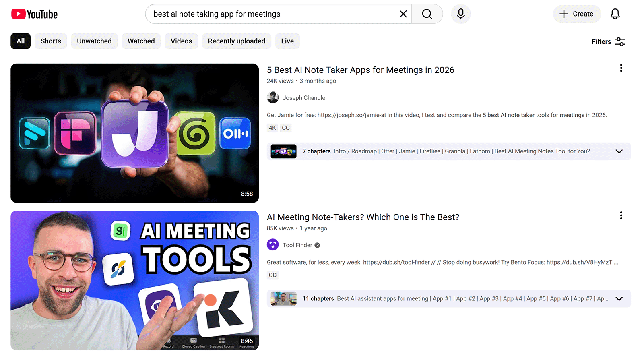Open more options for 5 Best AI Note Taker video
Viewport: 644px width, 360px height.
[x=621, y=68]
